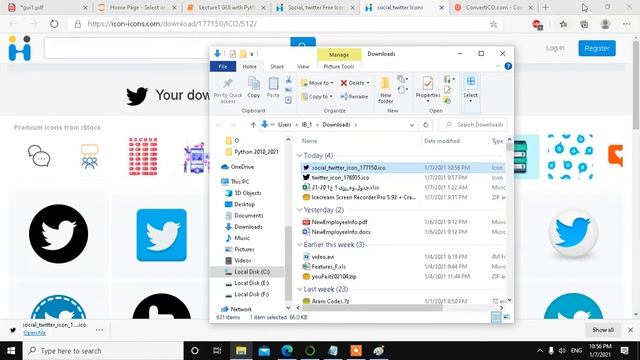Click the Cut scissors icon

(x=289, y=80)
